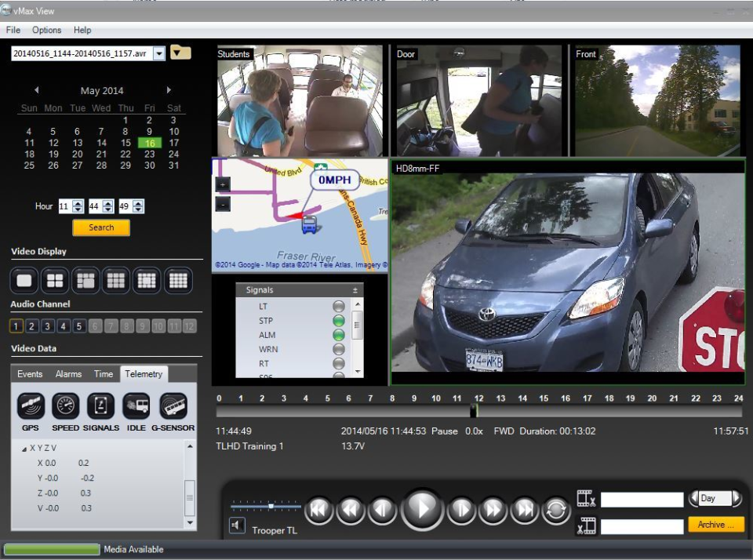Click the playback speed slider
The height and width of the screenshot is (560, 753).
pyautogui.click(x=271, y=507)
